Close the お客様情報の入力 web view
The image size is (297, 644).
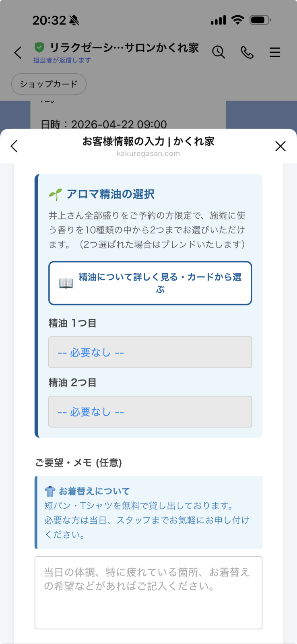(280, 146)
